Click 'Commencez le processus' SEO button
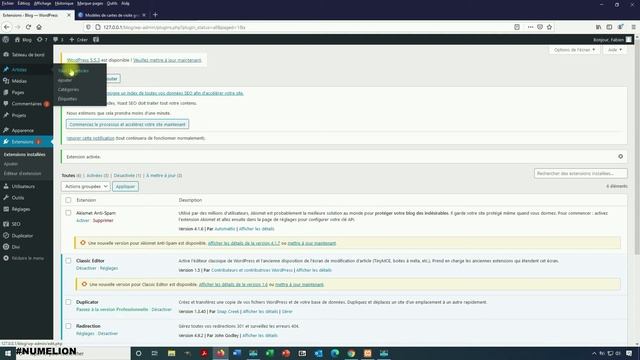 point(127,124)
